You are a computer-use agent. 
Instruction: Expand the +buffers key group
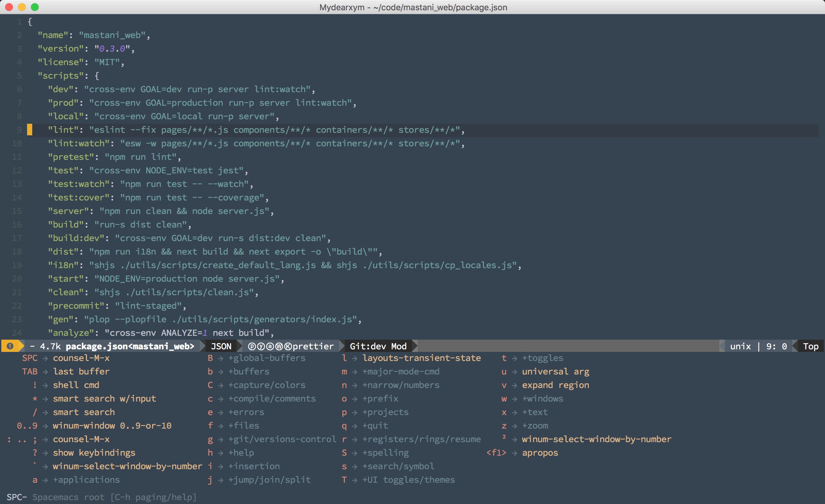click(249, 371)
